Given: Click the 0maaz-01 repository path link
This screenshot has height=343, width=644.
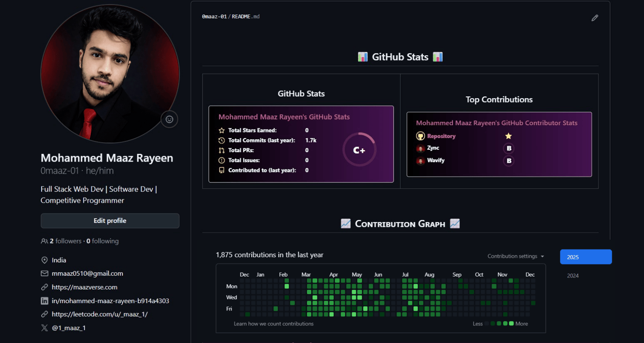Looking at the screenshot, I should 214,17.
